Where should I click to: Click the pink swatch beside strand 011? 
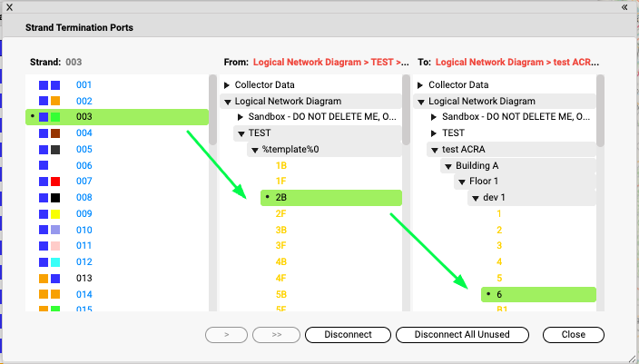click(55, 246)
